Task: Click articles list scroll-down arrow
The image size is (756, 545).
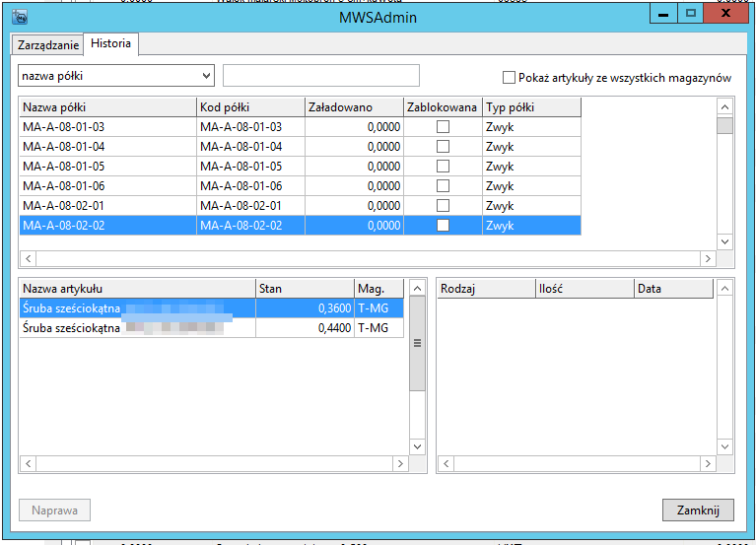Action: (x=418, y=446)
